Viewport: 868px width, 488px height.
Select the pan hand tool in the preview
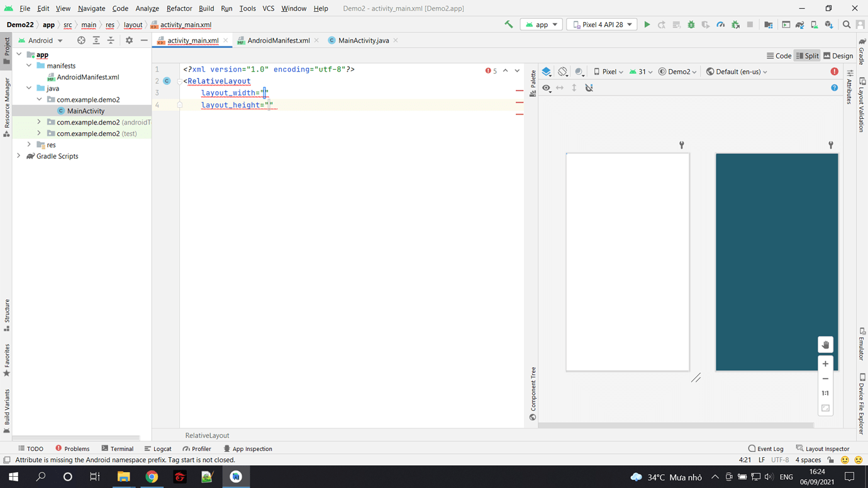coord(825,345)
